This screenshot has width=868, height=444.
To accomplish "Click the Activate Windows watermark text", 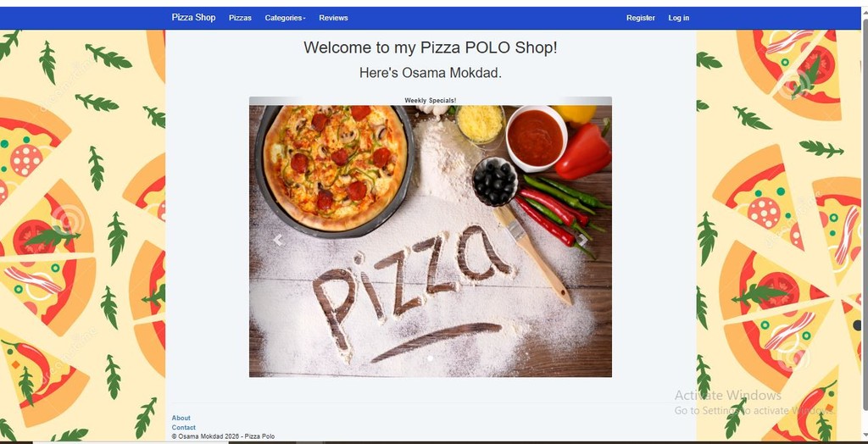I will [728, 396].
